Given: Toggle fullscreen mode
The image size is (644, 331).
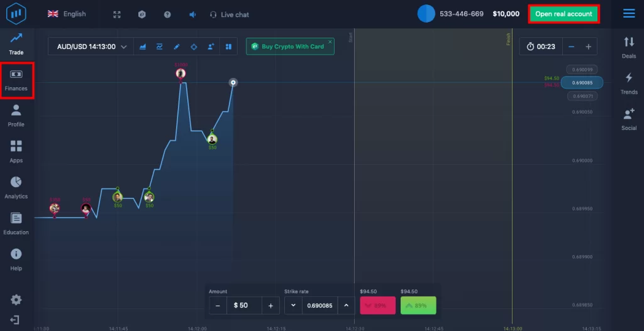Looking at the screenshot, I should [117, 14].
